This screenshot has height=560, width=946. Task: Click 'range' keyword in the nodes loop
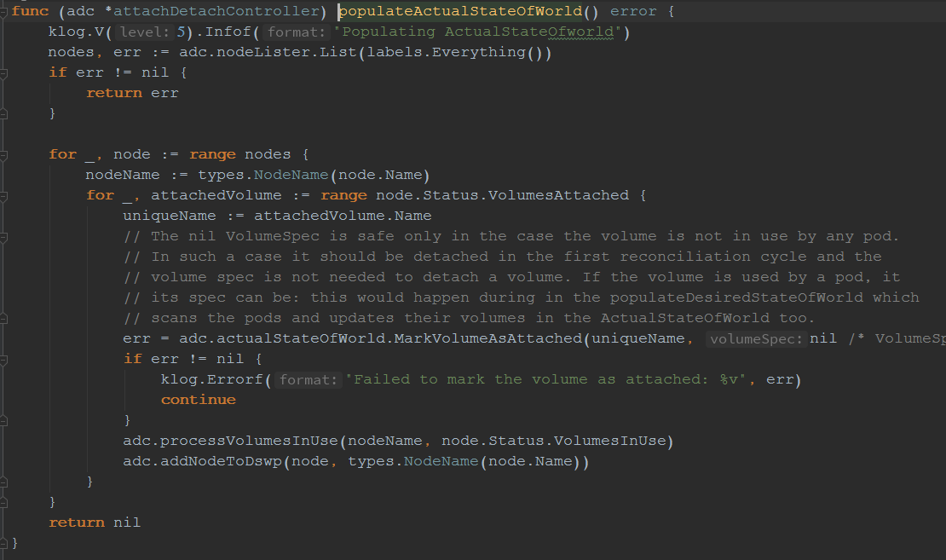pos(212,154)
